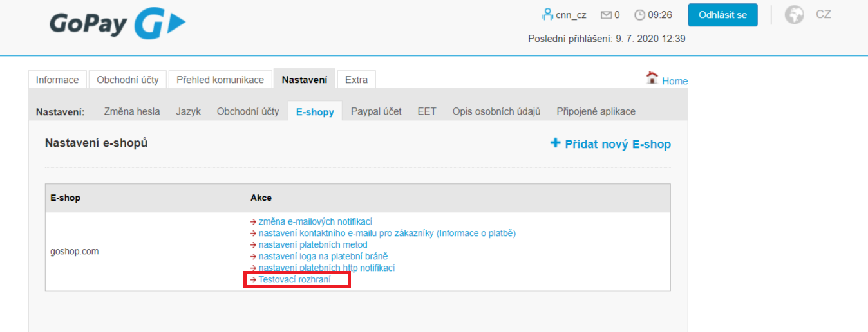Open změna e-mailových notifikací link
Viewport: 868px width, 332px height.
pyautogui.click(x=316, y=221)
